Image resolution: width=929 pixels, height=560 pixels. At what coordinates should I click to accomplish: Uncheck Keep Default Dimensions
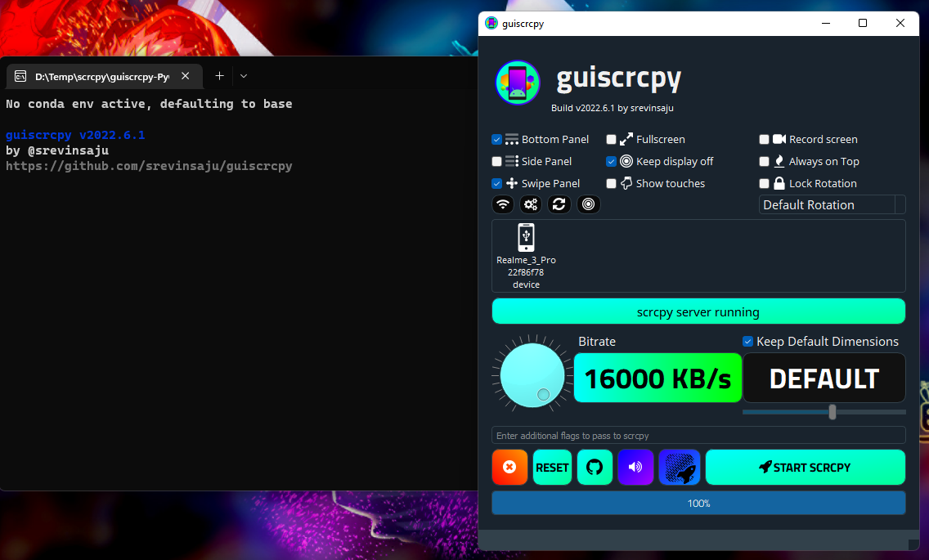[747, 341]
